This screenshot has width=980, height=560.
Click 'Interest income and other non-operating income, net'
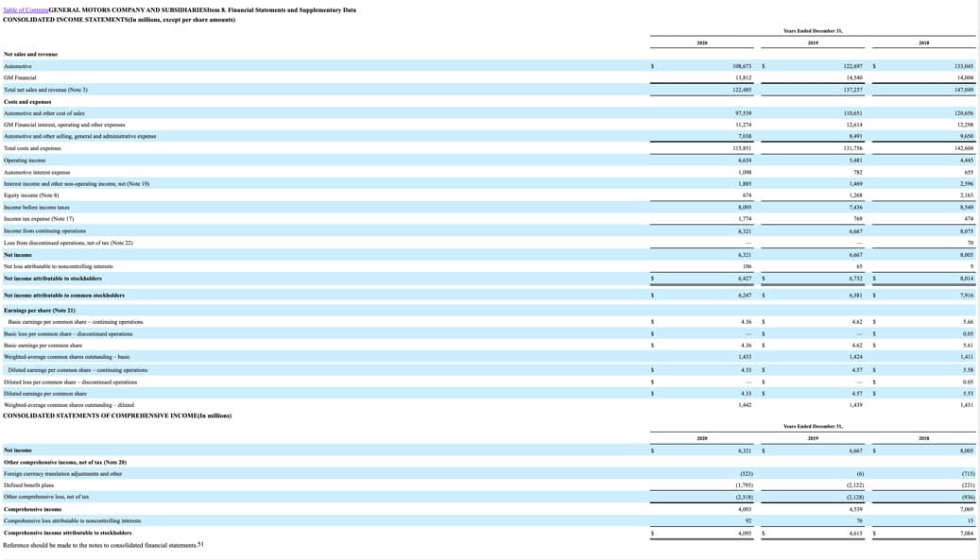click(x=77, y=184)
